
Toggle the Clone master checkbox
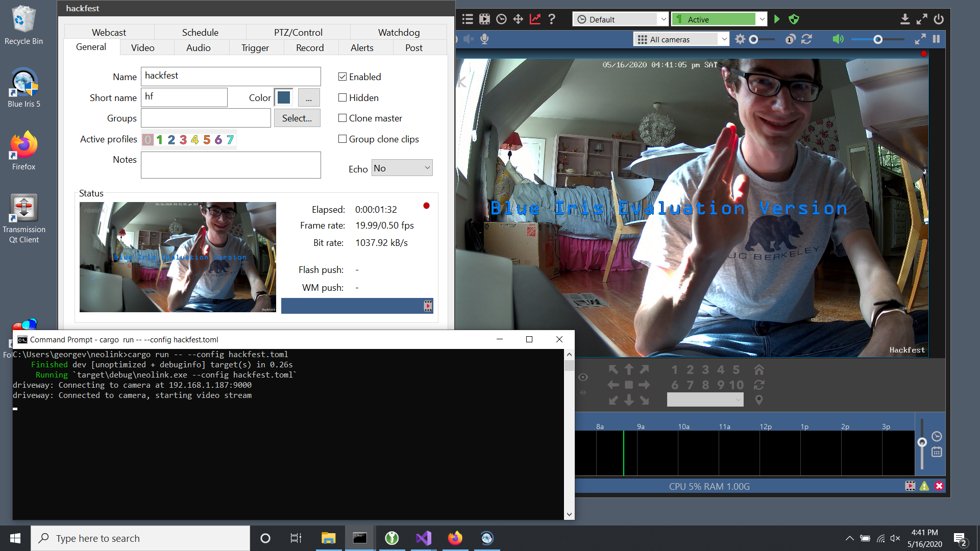click(342, 118)
